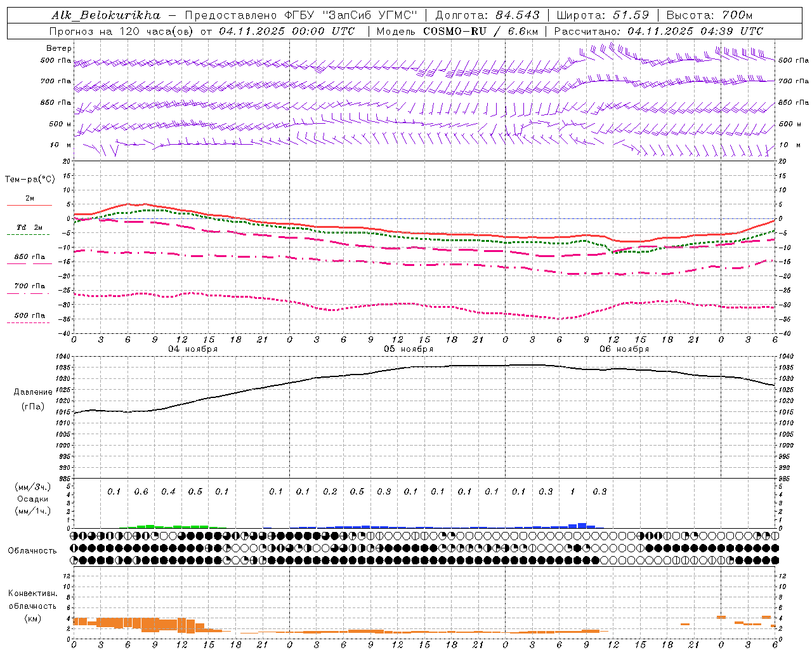
Task: Click the latitude value Широта: 51.59
Action: (x=603, y=15)
